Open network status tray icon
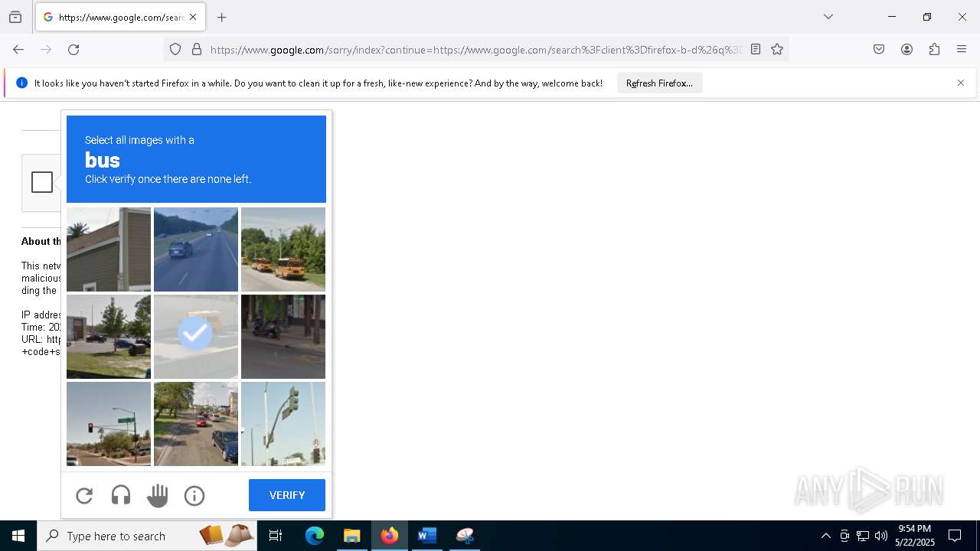 (x=863, y=536)
